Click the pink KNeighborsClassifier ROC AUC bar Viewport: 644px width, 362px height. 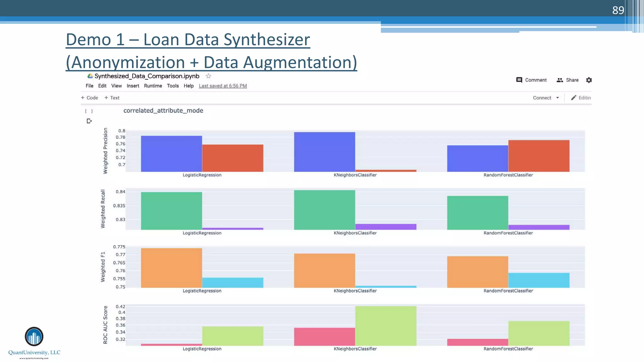pyautogui.click(x=325, y=337)
